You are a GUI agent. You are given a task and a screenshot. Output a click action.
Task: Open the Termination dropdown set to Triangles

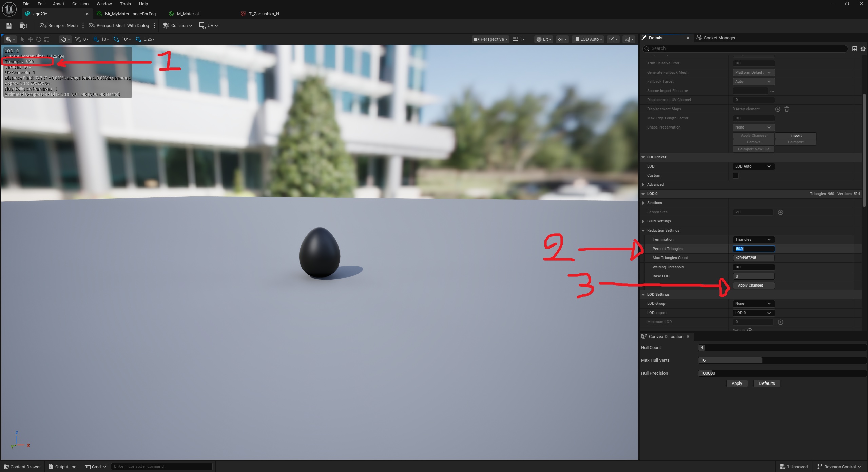click(x=753, y=240)
